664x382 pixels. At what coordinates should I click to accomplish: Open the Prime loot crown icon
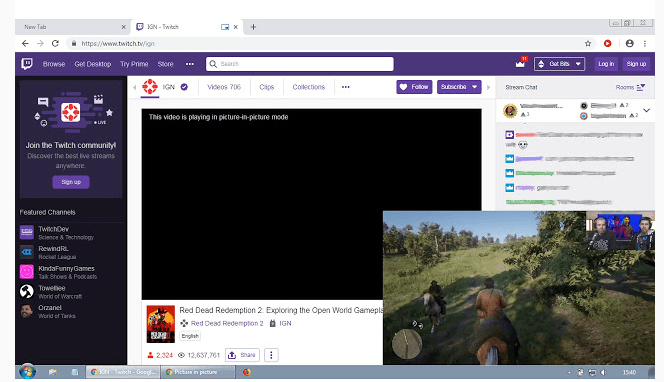(520, 64)
